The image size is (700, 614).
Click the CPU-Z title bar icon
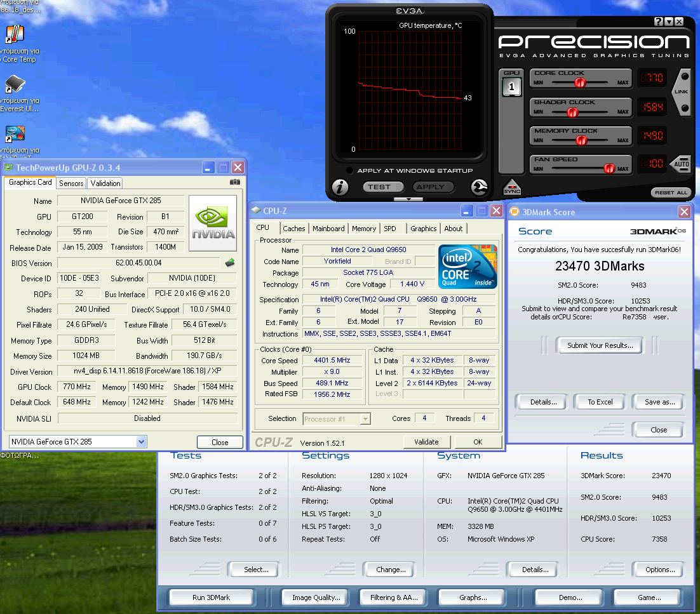(256, 210)
